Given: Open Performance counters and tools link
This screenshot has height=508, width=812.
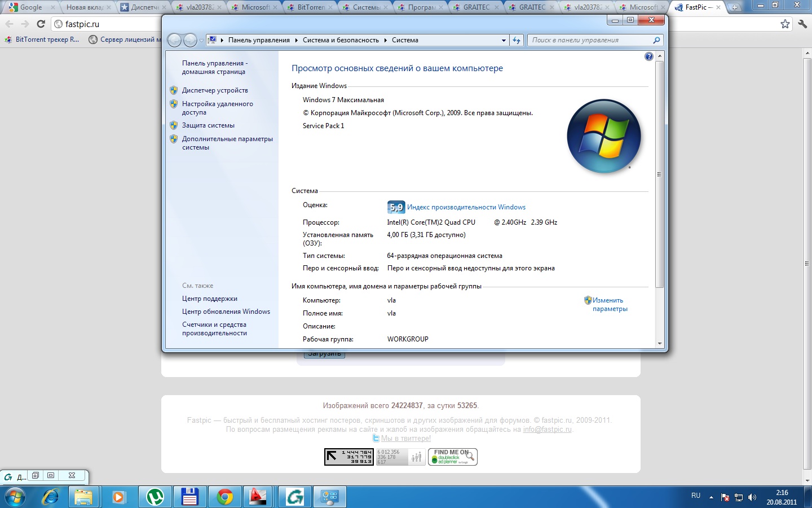Looking at the screenshot, I should coord(214,329).
